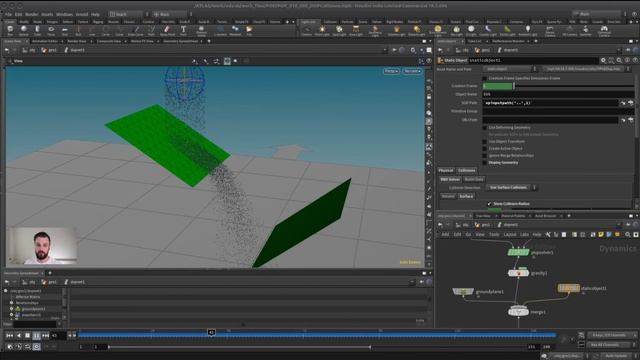This screenshot has width=640, height=360.
Task: Open the Render menu
Action: click(31, 14)
